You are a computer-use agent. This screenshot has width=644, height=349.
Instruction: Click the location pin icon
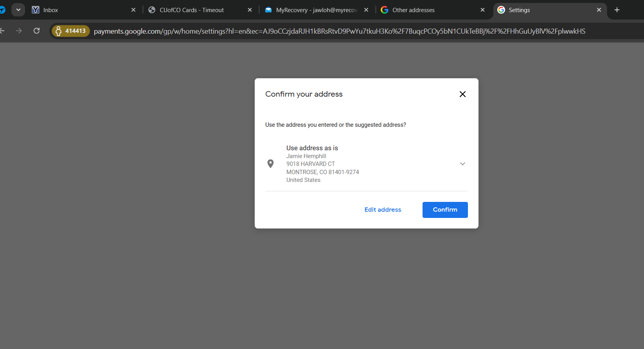click(270, 164)
